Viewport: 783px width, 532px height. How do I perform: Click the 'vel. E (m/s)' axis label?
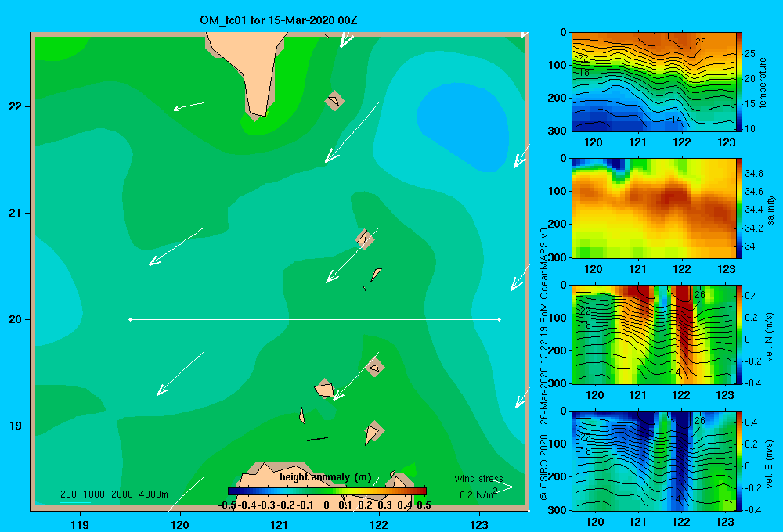[770, 464]
